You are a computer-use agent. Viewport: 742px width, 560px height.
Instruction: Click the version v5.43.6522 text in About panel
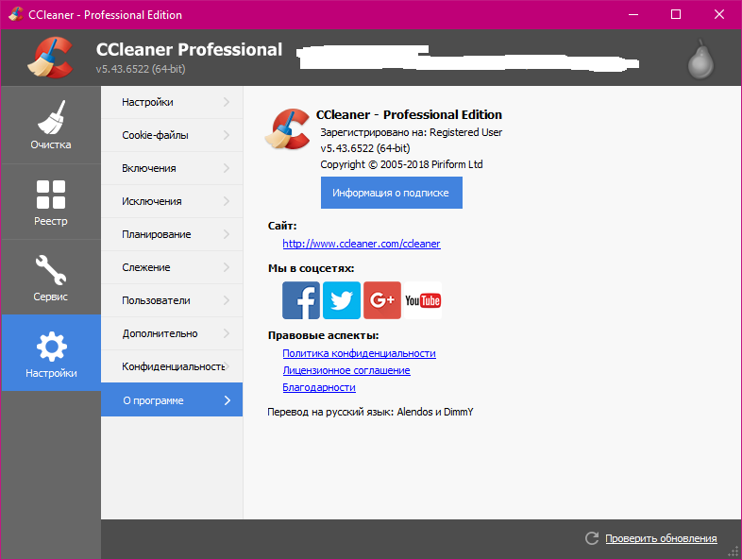click(x=364, y=148)
